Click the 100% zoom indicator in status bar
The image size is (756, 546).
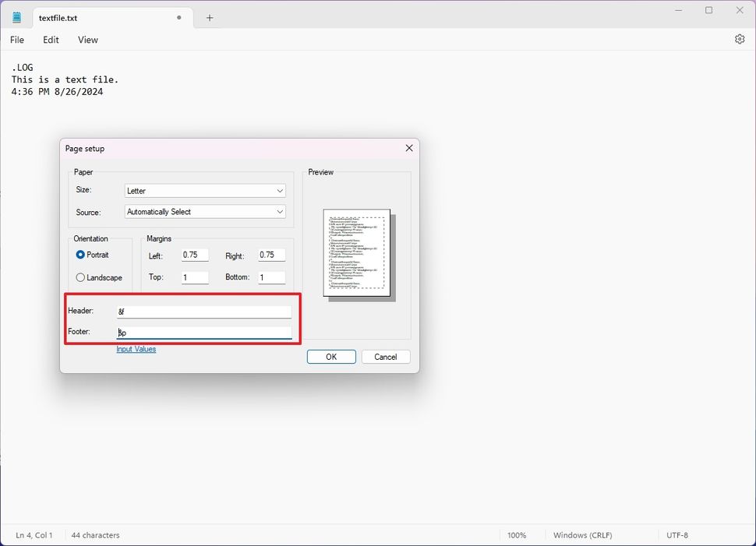(x=518, y=535)
